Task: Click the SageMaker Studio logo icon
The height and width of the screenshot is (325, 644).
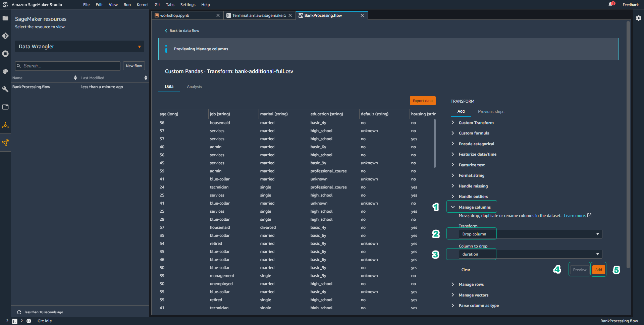Action: [5, 5]
